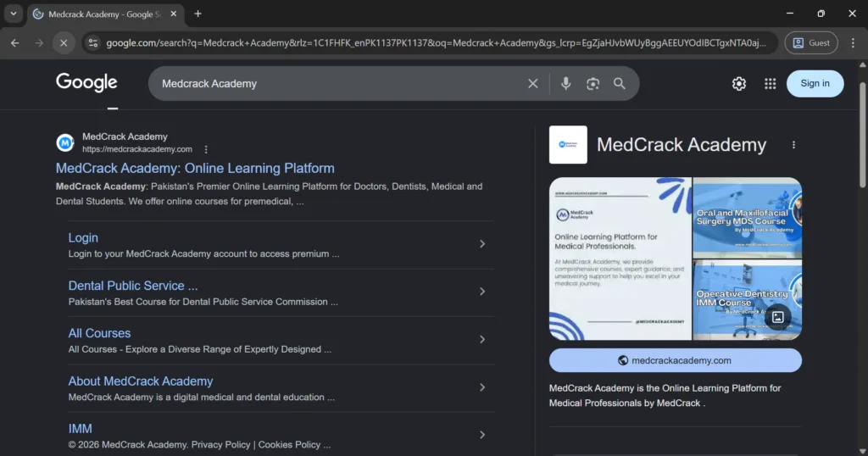The height and width of the screenshot is (456, 868).
Task: Open knowledge panel three-dot options
Action: click(793, 145)
